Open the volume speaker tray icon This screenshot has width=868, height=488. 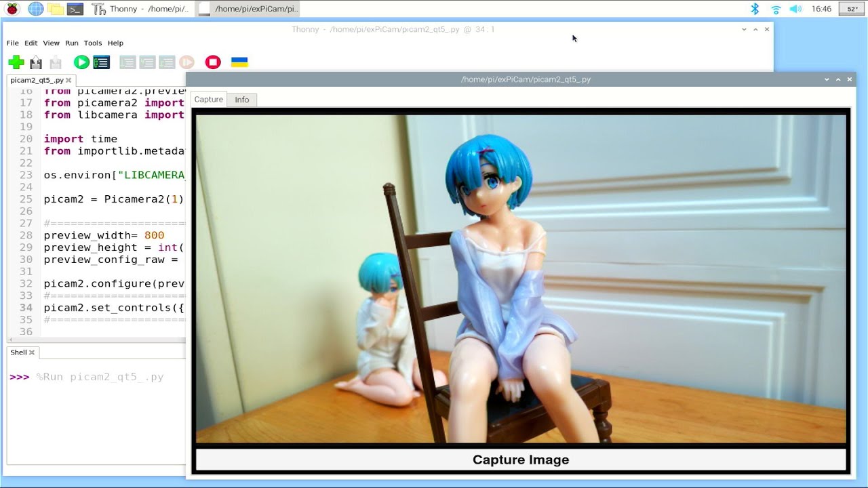(796, 9)
